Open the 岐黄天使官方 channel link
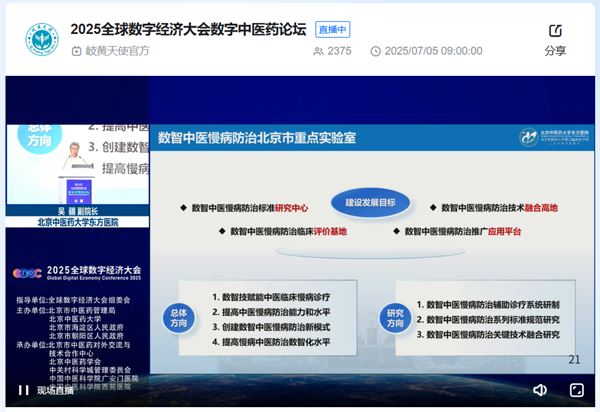Screen dimensions: 600x412 [117, 51]
